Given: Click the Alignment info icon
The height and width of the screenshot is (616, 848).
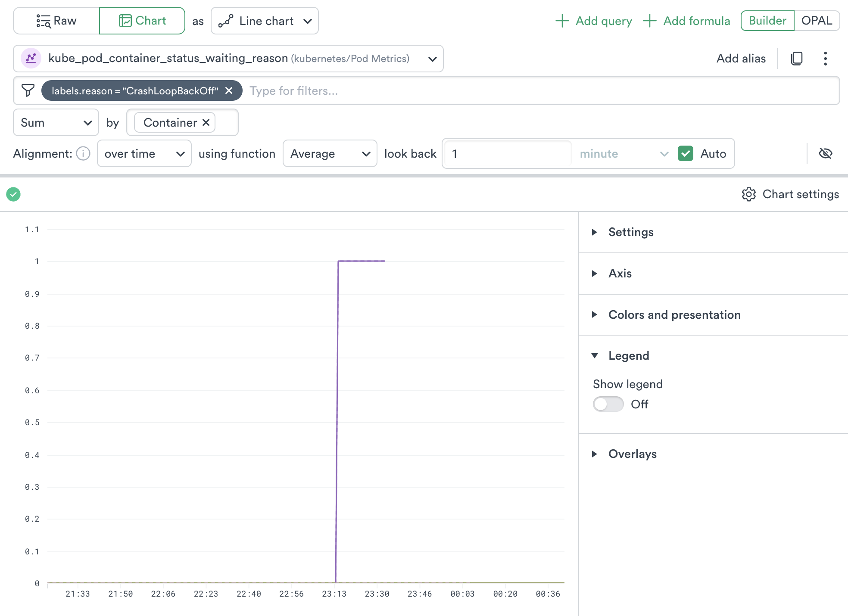Looking at the screenshot, I should pos(83,153).
